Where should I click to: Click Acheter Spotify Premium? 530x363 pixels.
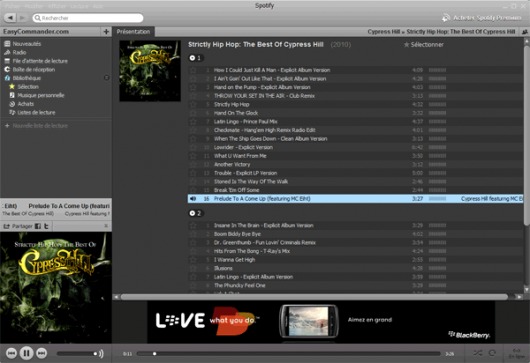[x=482, y=18]
